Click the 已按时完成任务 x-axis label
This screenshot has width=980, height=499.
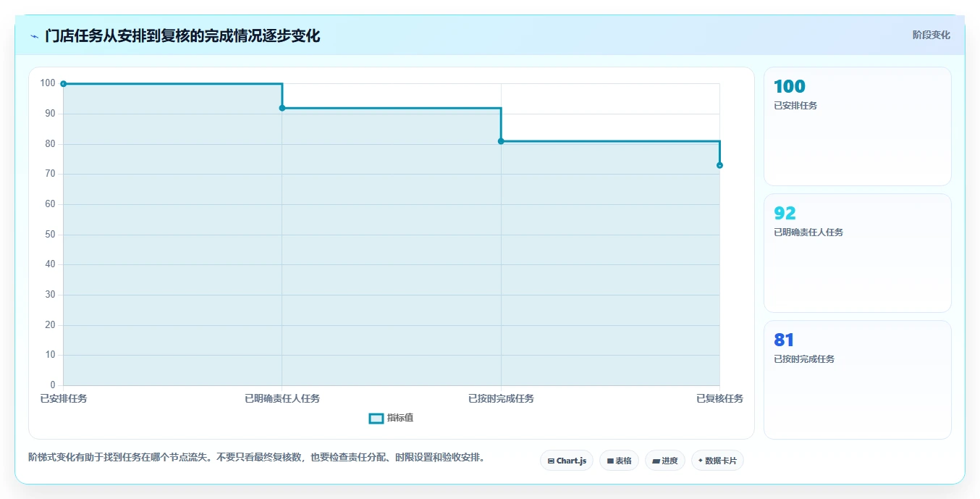tap(501, 398)
